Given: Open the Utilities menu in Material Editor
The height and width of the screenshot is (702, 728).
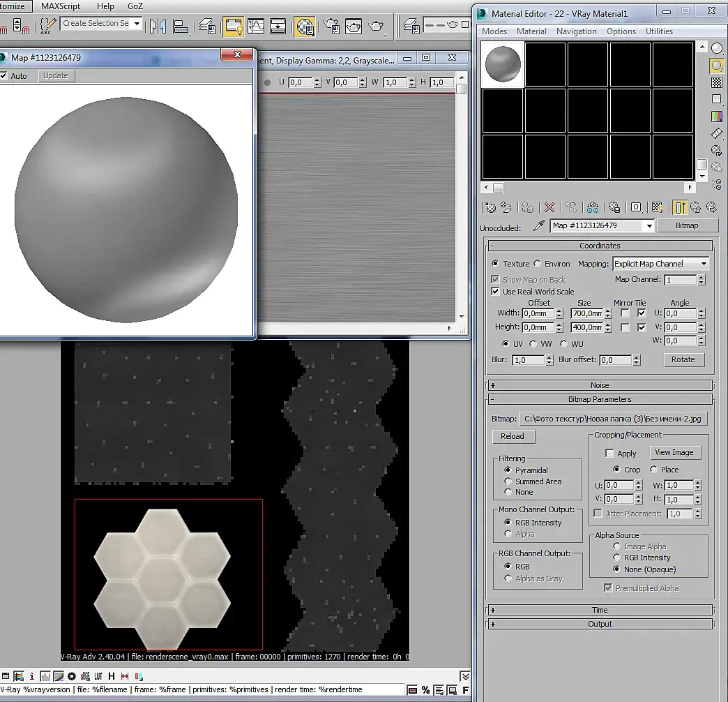Looking at the screenshot, I should [659, 31].
